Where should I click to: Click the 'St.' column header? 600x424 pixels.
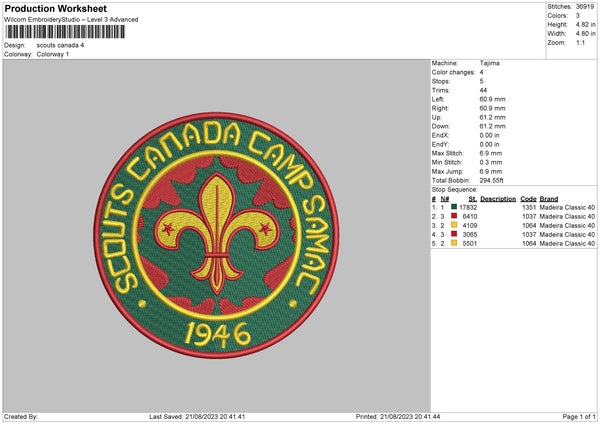[473, 199]
